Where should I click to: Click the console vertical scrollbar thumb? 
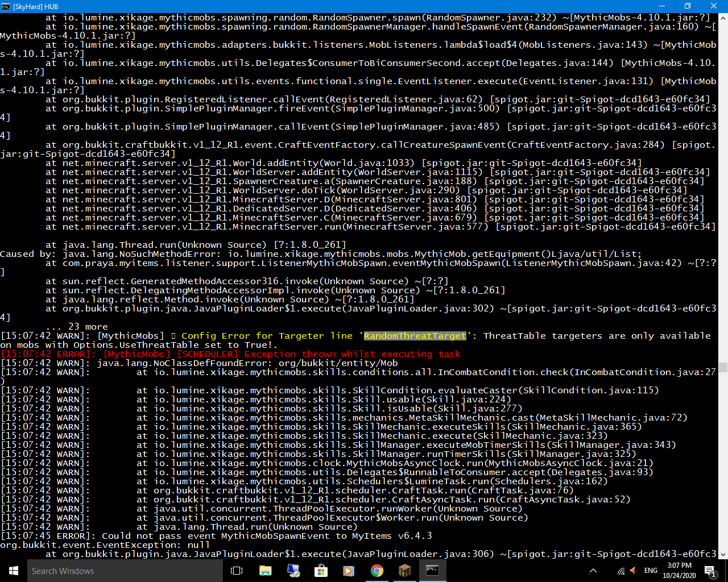pos(723,367)
